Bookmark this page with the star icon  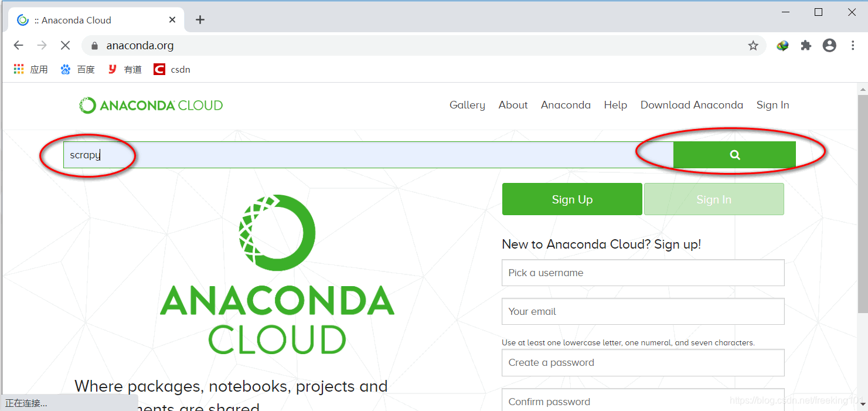point(753,46)
